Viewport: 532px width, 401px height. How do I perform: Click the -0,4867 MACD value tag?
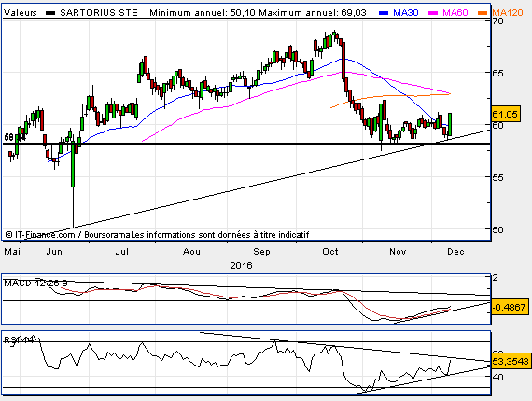click(510, 307)
